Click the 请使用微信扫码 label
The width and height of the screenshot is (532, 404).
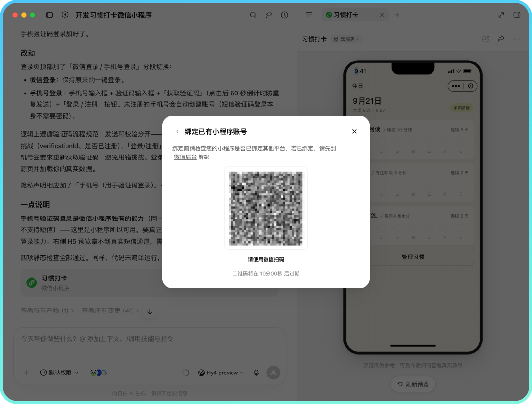(x=266, y=260)
